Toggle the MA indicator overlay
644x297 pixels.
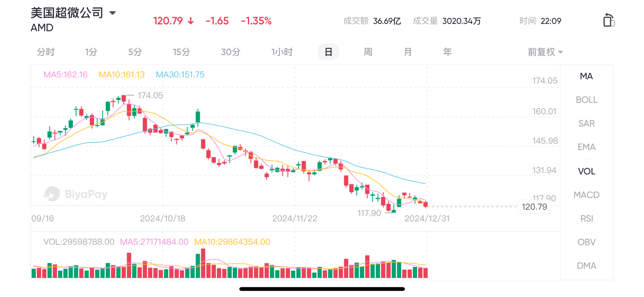pyautogui.click(x=586, y=76)
